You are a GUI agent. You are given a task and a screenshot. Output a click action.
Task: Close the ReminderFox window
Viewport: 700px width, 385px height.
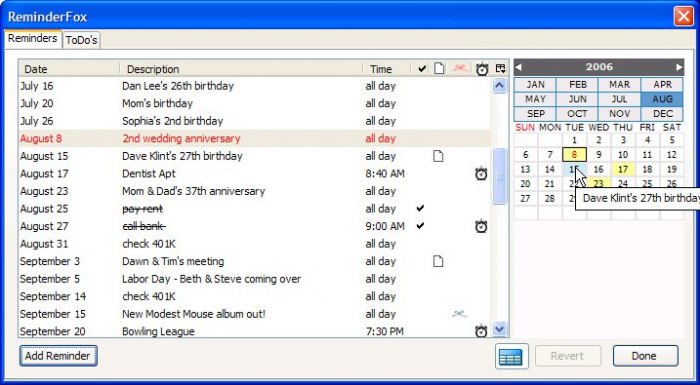[x=683, y=17]
